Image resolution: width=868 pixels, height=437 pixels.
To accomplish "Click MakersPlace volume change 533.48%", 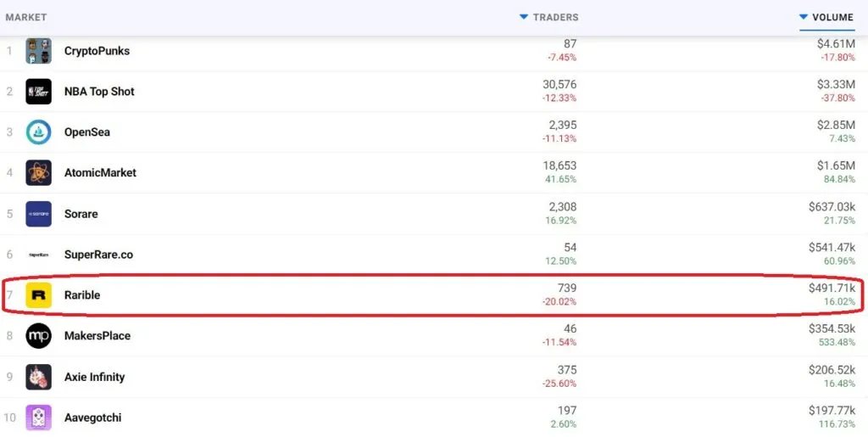I will (837, 342).
